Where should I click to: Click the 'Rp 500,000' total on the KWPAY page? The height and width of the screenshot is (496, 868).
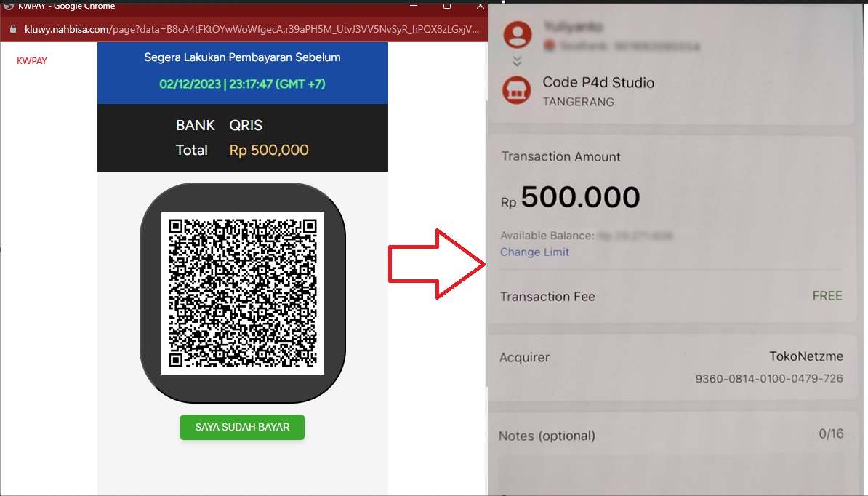click(269, 150)
